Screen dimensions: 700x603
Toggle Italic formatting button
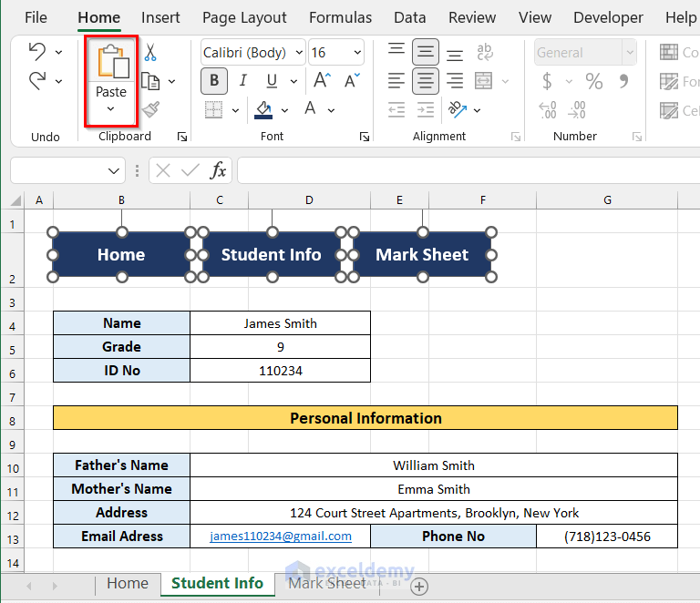point(242,81)
